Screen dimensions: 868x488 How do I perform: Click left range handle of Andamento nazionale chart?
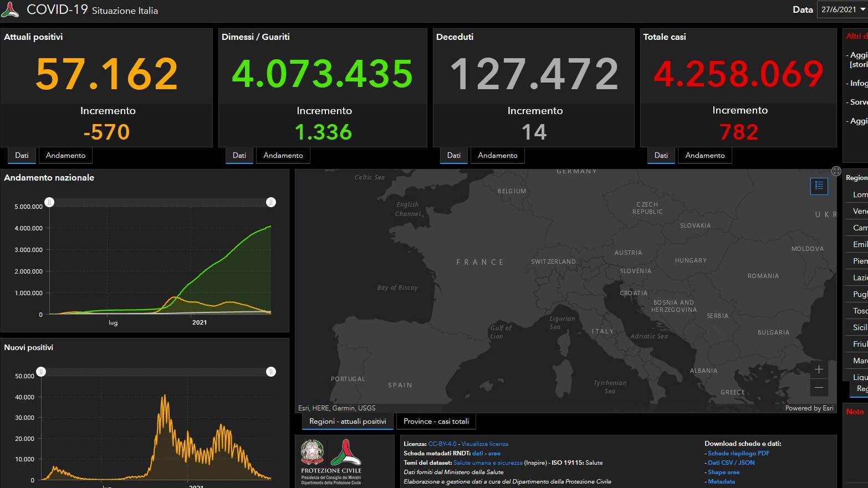(49, 202)
